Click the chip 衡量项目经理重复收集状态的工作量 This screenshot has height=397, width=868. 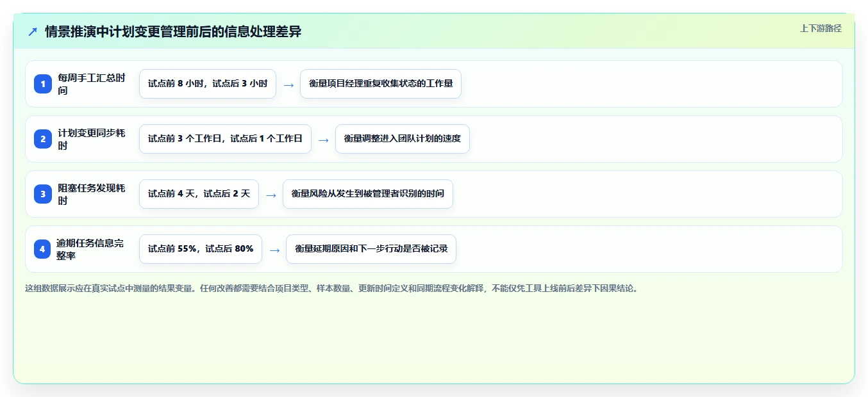[x=381, y=84]
